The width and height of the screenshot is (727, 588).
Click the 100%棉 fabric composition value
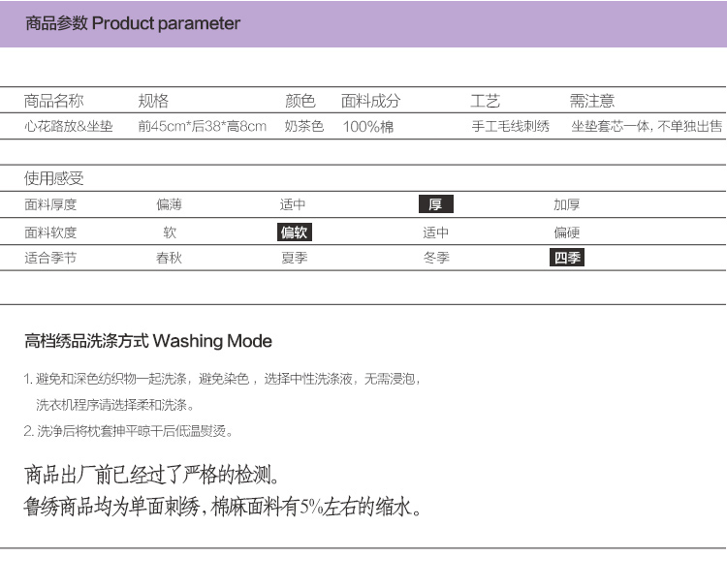point(367,127)
